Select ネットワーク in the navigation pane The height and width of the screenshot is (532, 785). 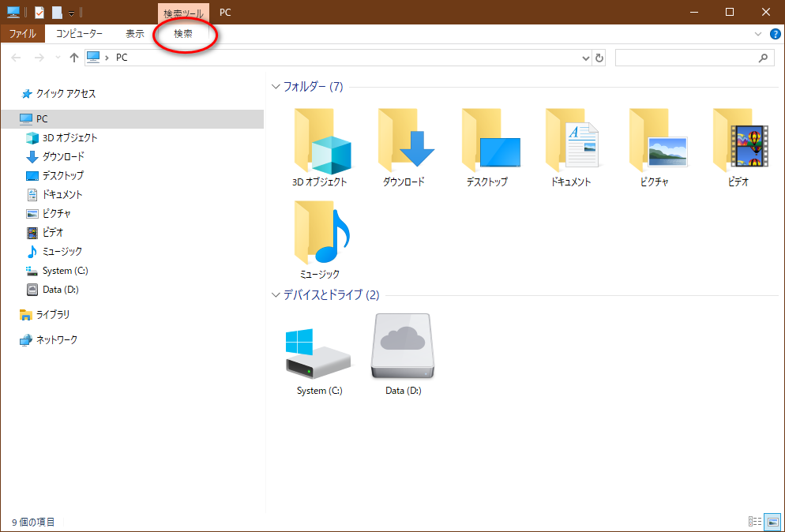[x=57, y=339]
